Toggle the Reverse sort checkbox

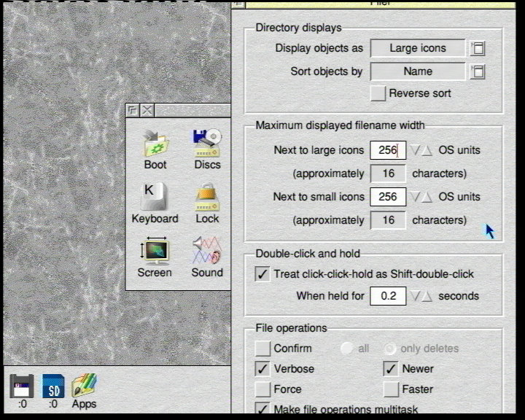click(378, 93)
